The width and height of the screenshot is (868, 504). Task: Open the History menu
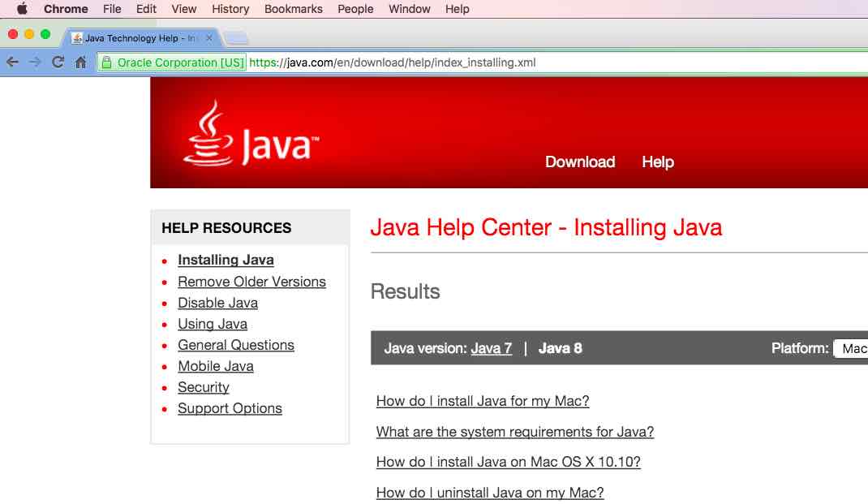pyautogui.click(x=230, y=9)
